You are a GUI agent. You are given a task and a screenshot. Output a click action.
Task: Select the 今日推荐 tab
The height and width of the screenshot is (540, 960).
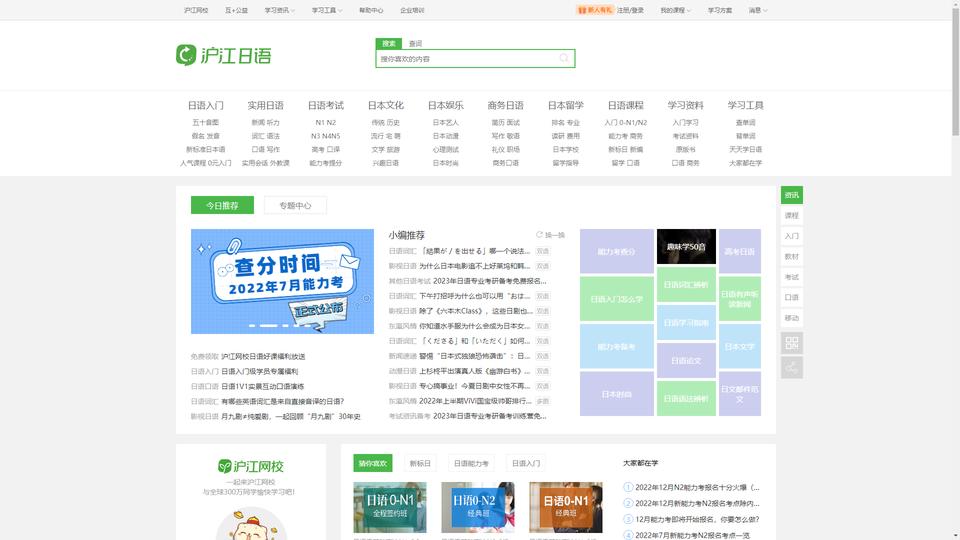point(222,205)
